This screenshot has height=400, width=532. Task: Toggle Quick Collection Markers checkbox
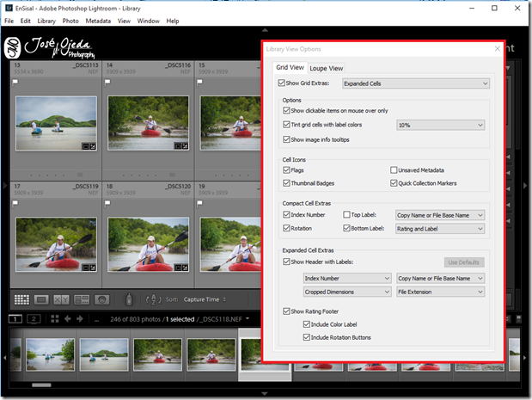(x=394, y=183)
